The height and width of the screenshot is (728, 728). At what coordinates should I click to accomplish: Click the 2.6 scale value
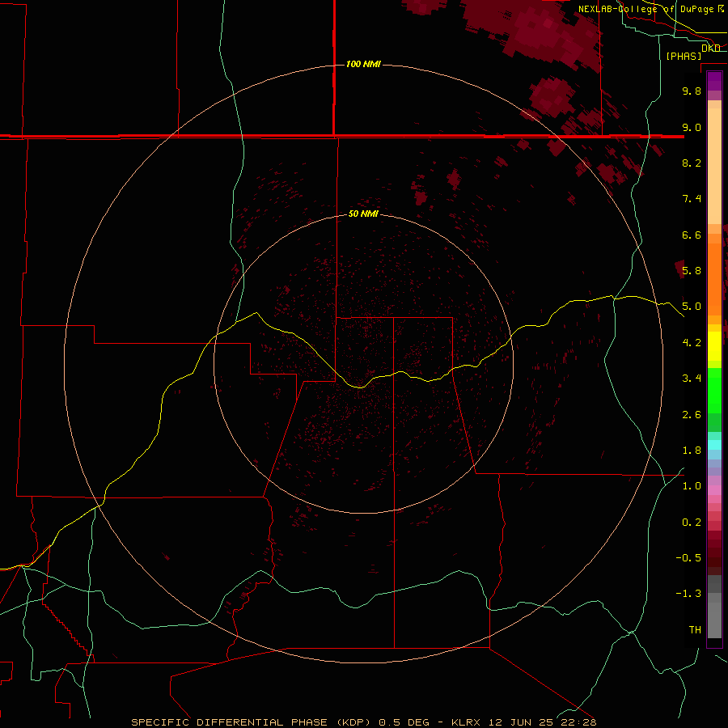click(692, 415)
